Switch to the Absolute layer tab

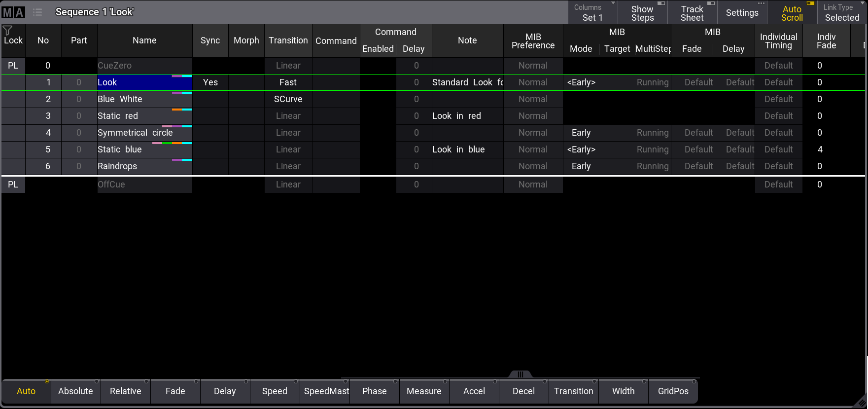tap(75, 391)
